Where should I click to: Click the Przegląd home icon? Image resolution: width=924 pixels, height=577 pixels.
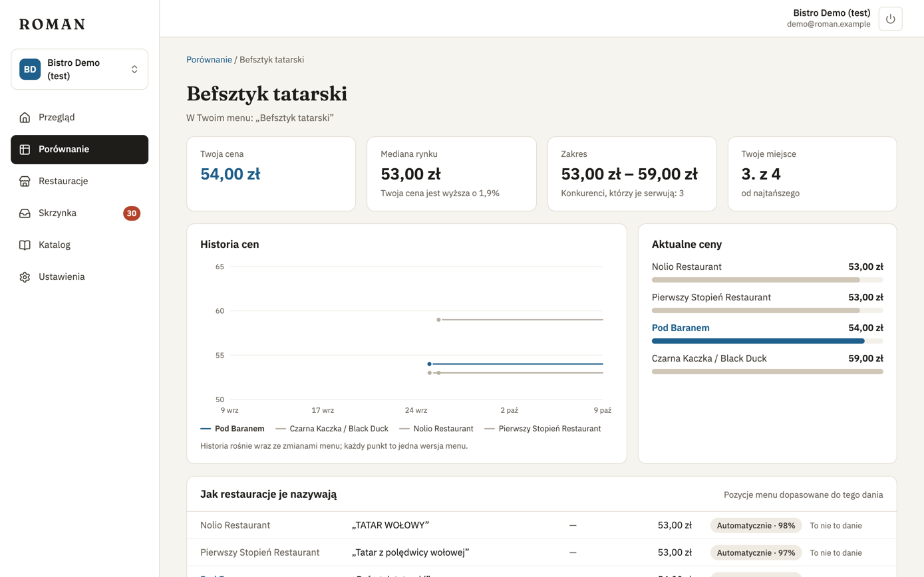[x=25, y=118]
